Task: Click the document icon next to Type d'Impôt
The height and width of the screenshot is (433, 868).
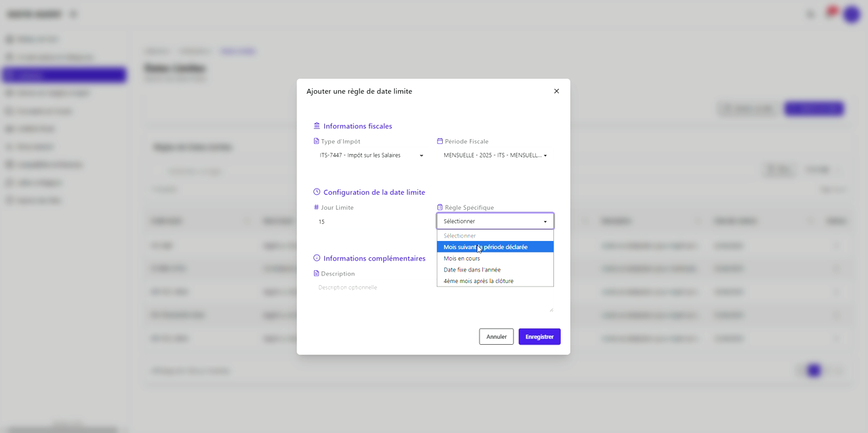Action: point(316,141)
